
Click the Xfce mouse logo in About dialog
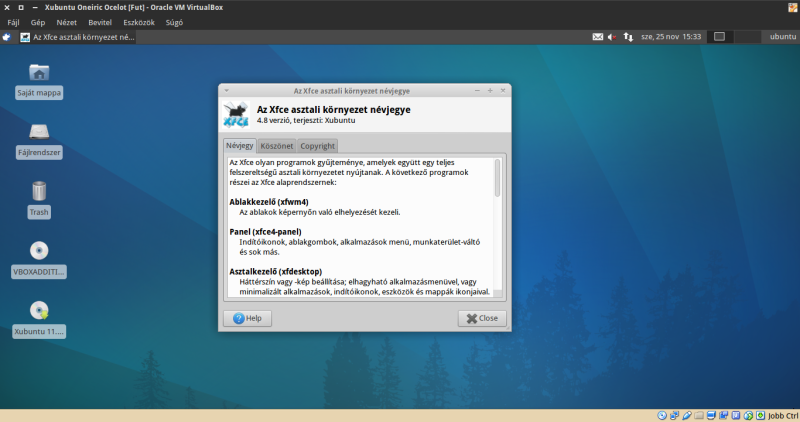236,114
